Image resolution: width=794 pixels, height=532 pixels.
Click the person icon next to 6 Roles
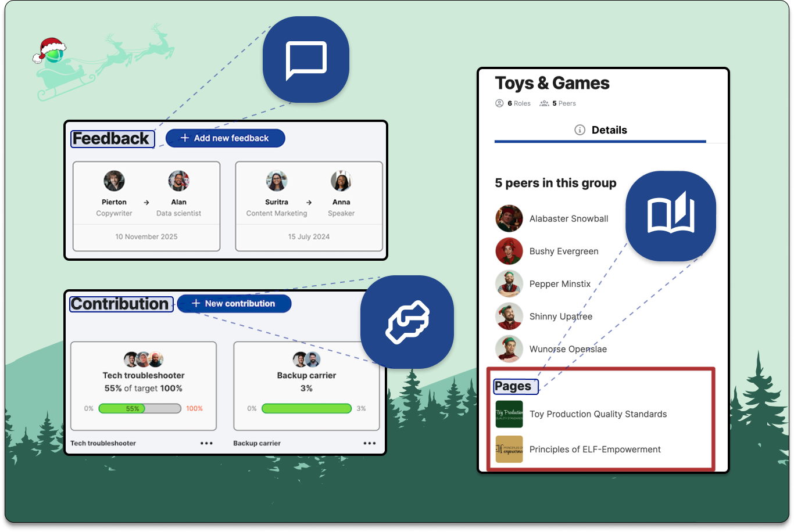click(x=499, y=103)
